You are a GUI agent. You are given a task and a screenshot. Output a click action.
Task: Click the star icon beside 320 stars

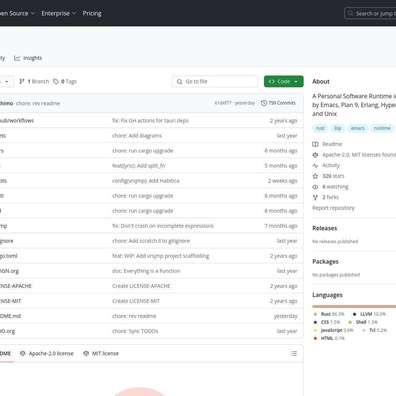click(x=315, y=176)
